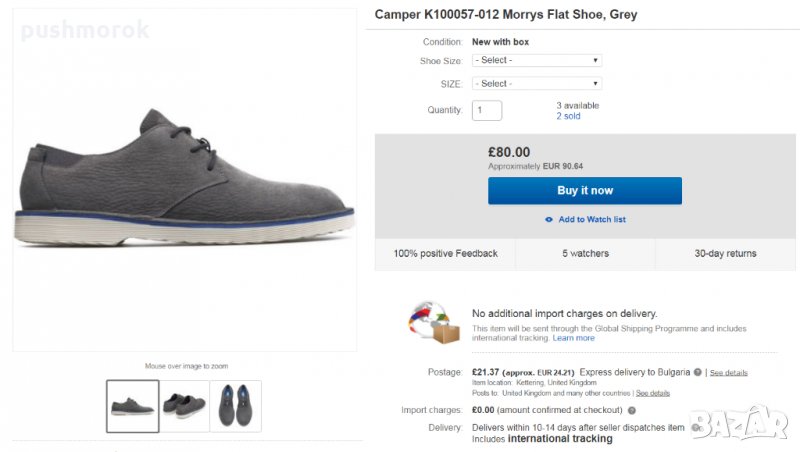Click the Global Shipping Programme globe and box icon
800x452 pixels.
click(433, 322)
